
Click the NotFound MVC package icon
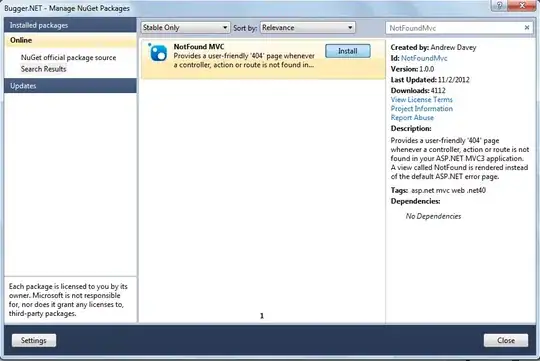pos(158,53)
